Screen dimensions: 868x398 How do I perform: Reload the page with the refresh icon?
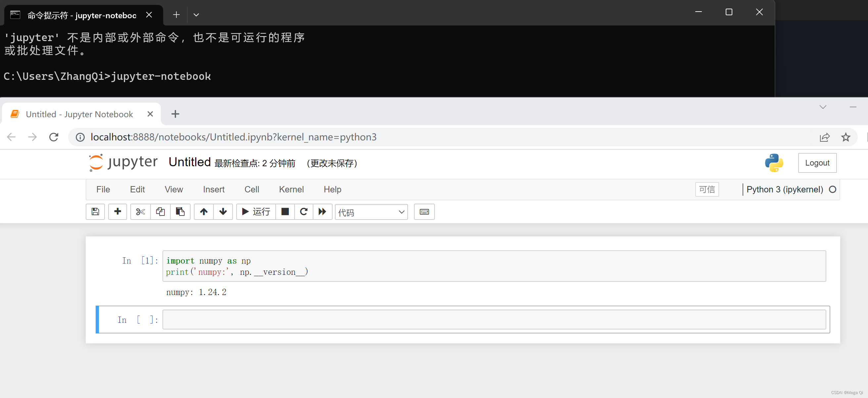tap(54, 137)
